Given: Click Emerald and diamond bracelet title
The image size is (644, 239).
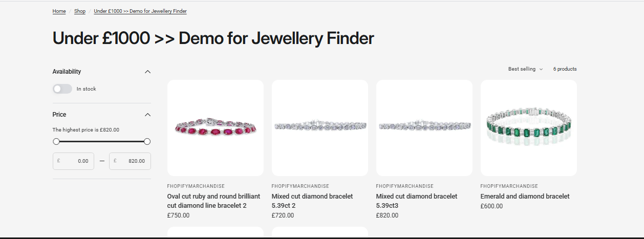Looking at the screenshot, I should pos(525,197).
